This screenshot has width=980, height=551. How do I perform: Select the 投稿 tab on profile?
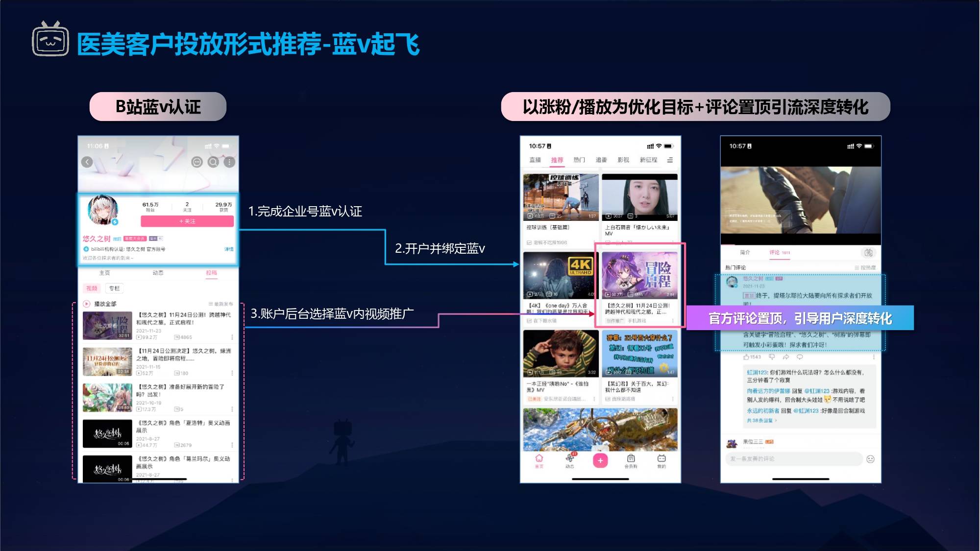click(211, 273)
